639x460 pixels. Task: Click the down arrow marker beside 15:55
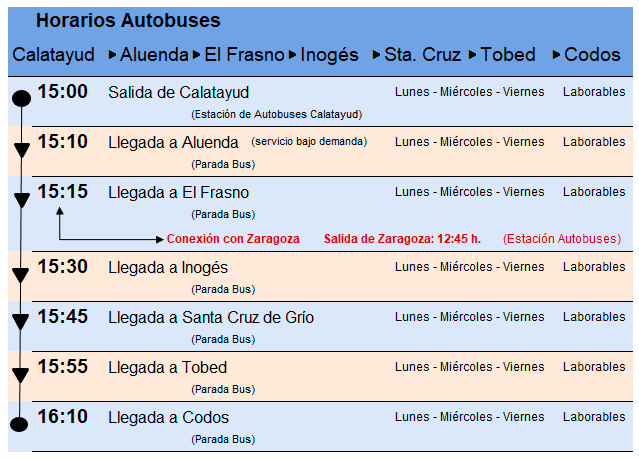tap(20, 375)
